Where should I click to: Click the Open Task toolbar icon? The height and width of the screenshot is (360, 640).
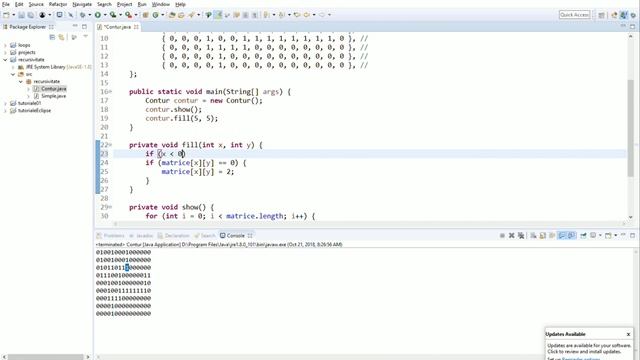click(181, 15)
